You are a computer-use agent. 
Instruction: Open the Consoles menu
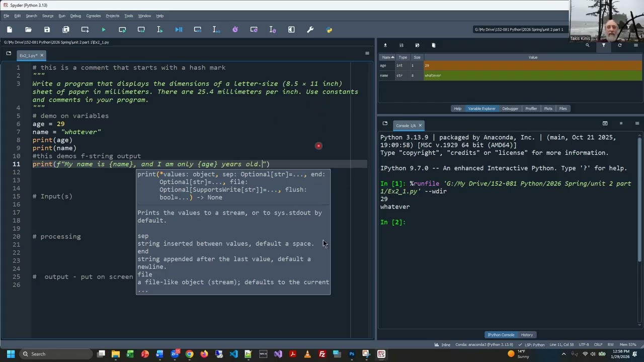click(x=93, y=16)
